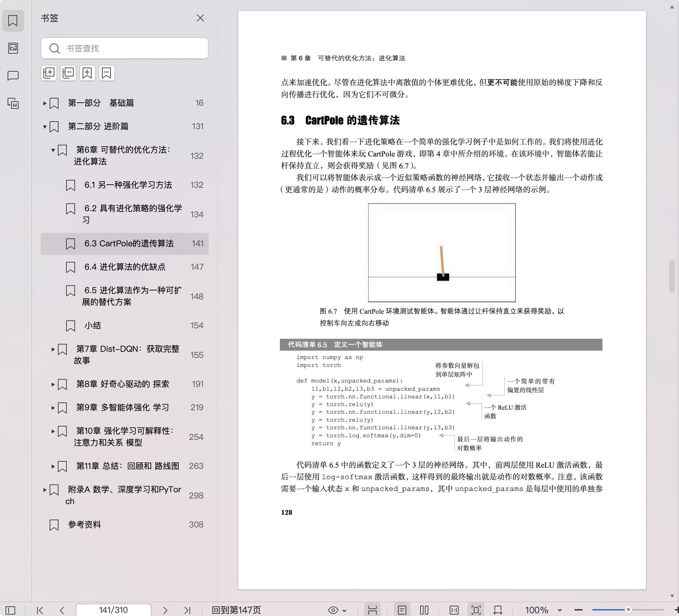Toggle continuous scrolling mode
Screen dimensions: 679x616
[373, 610]
